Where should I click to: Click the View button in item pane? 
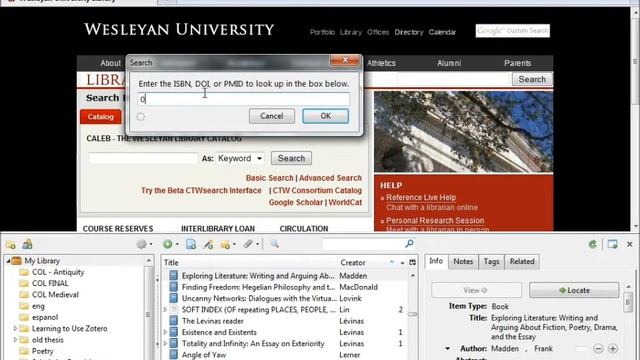(x=476, y=290)
